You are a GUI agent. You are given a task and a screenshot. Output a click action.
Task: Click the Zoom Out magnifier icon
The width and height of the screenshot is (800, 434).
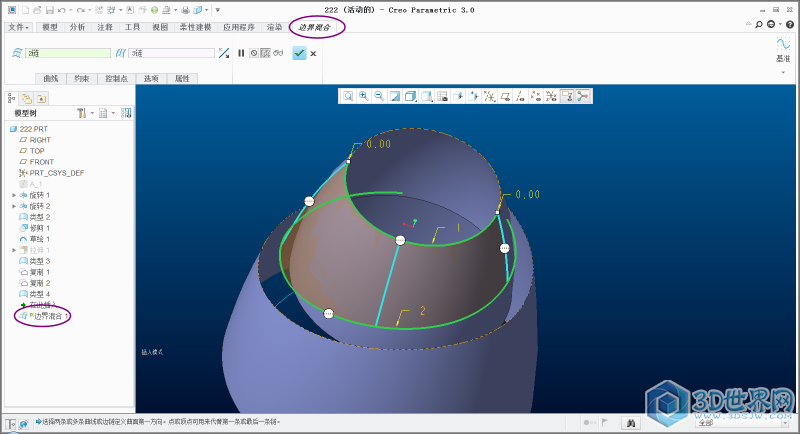tap(379, 96)
